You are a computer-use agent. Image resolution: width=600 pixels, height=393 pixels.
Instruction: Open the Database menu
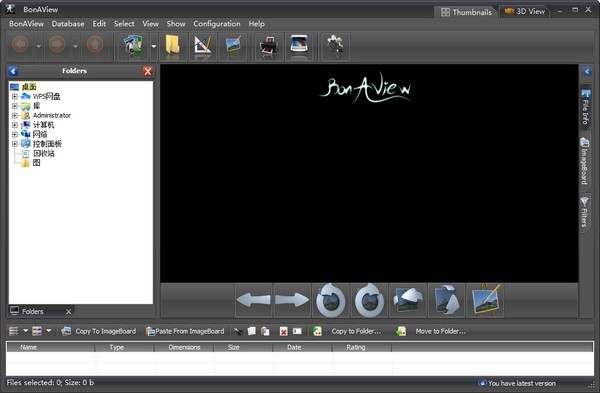tap(68, 24)
